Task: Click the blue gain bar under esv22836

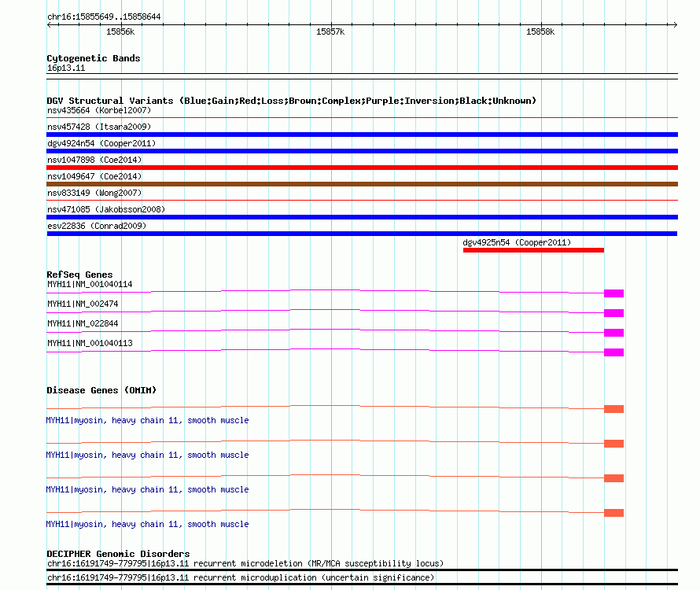Action: click(362, 234)
